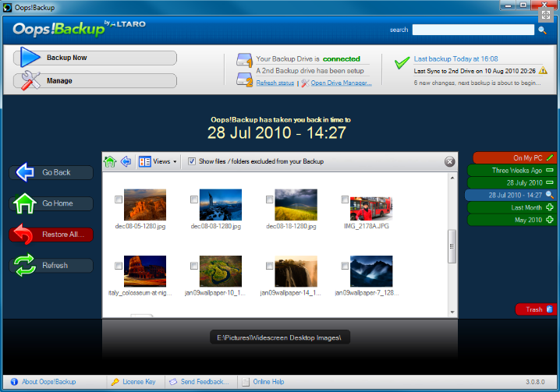Select checkbox for IMG_2178A.JPG
Viewport: 560px width, 392px height.
(344, 200)
